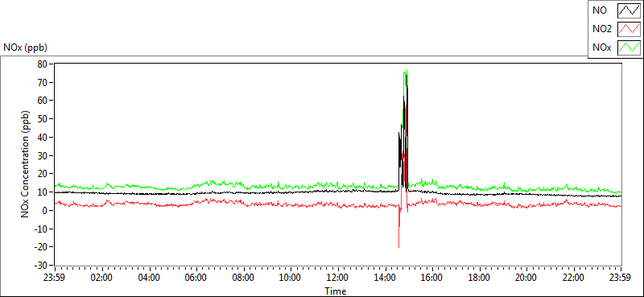
Task: Select the NOx label in plot legend
Action: (602, 47)
